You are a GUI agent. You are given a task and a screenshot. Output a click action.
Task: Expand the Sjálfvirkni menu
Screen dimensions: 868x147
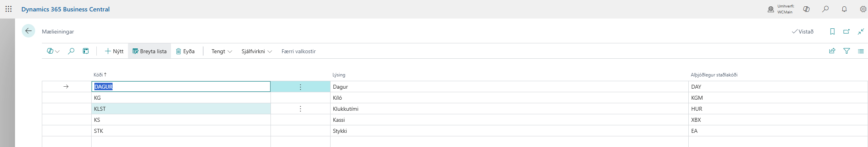(257, 51)
